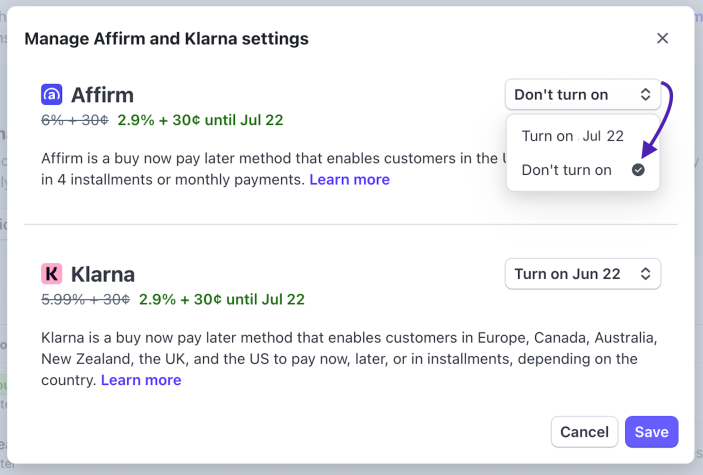This screenshot has height=475, width=703.
Task: Click the Affirm logo icon
Action: (x=52, y=95)
